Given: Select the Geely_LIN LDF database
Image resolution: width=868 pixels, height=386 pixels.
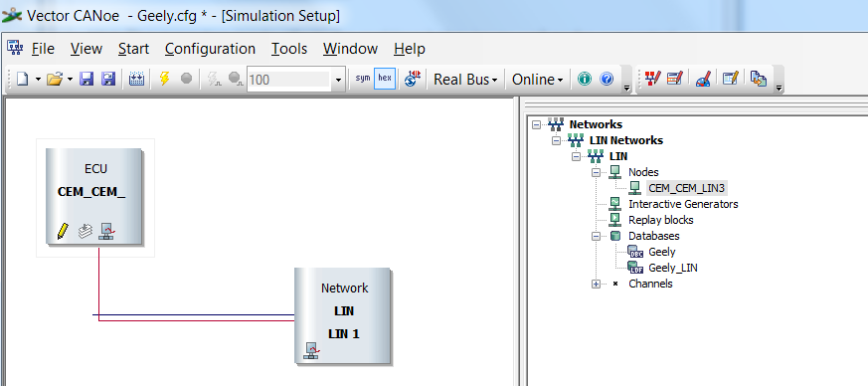Looking at the screenshot, I should (673, 268).
